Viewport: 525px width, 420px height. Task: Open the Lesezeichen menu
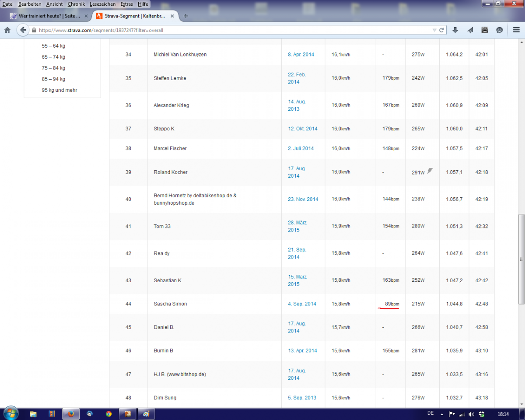point(102,4)
